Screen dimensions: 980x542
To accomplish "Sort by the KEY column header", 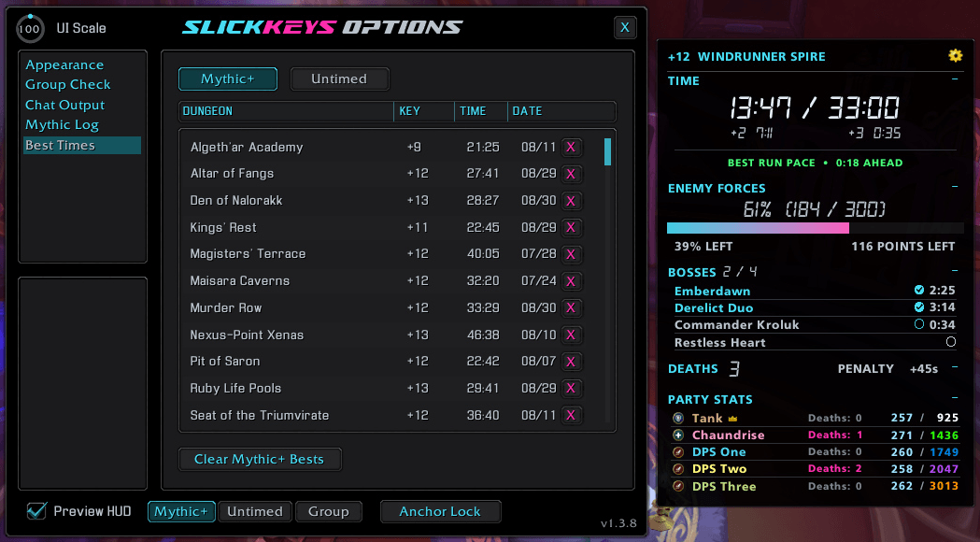I will (x=424, y=111).
